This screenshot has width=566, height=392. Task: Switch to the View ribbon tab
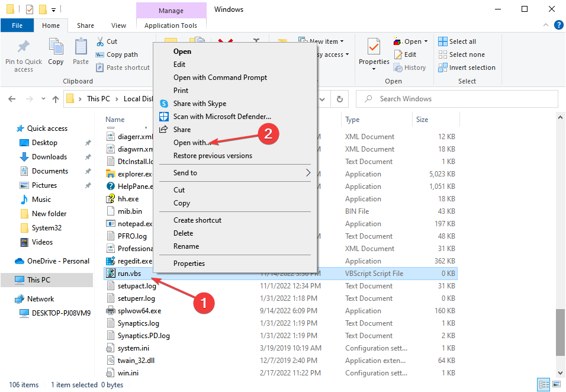118,25
